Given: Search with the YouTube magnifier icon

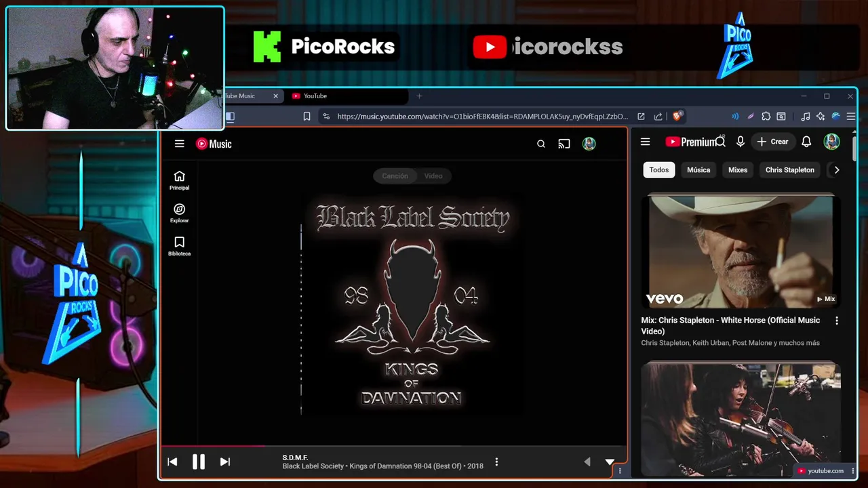Looking at the screenshot, I should pyautogui.click(x=721, y=142).
